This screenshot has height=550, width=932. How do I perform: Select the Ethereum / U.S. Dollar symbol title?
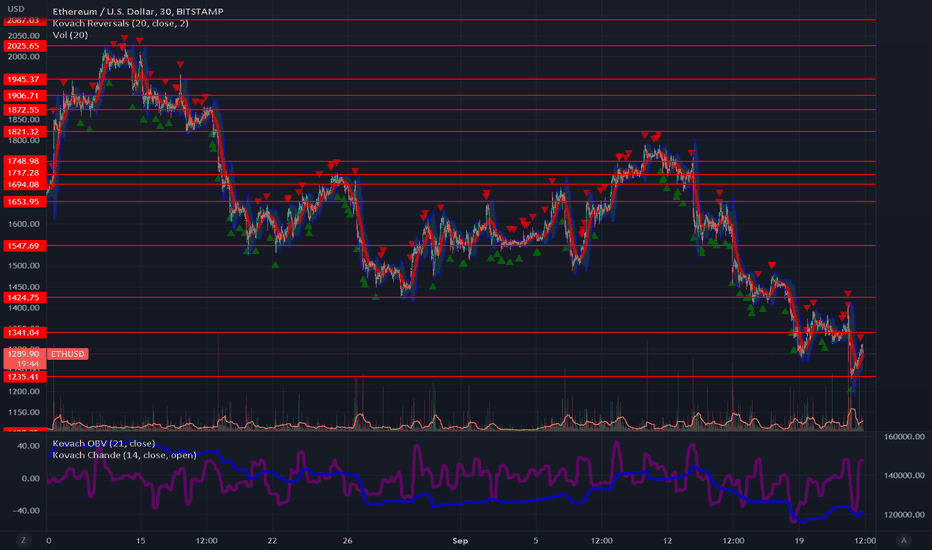(138, 11)
